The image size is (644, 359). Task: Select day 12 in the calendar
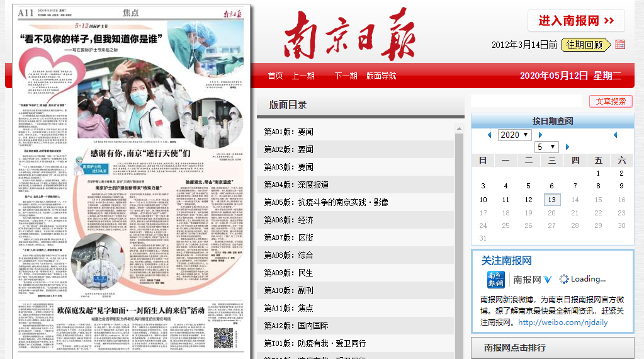click(x=529, y=200)
